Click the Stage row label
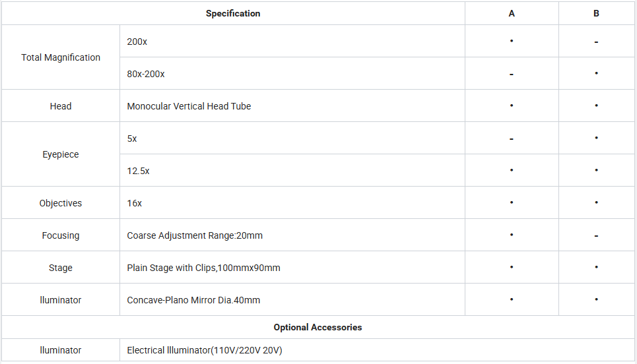The width and height of the screenshot is (637, 364). tap(61, 268)
